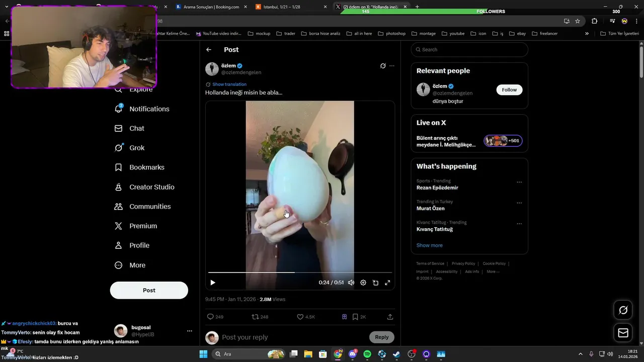Switch to Booking.com tab

[211, 7]
